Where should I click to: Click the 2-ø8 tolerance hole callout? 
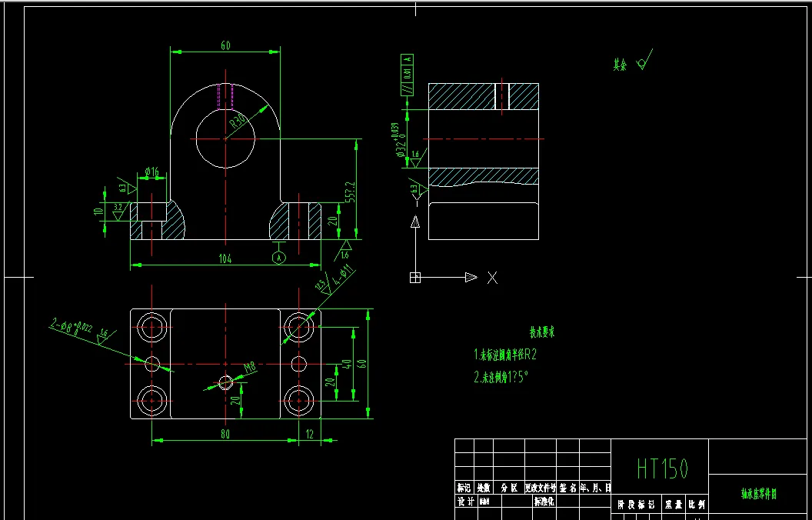(x=72, y=328)
